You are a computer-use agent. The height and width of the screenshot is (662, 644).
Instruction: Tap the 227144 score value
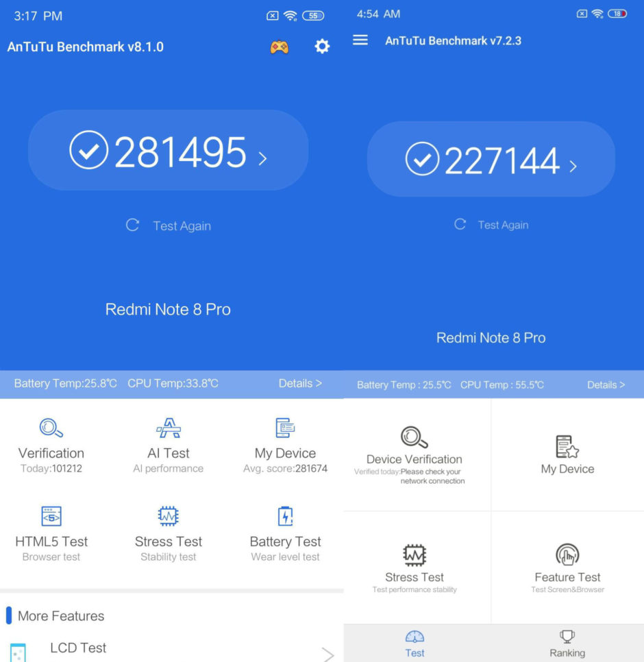pyautogui.click(x=501, y=160)
